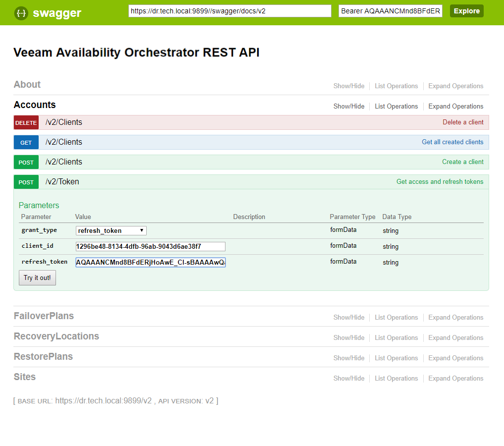Click Expand Operations for FailoverPlans
This screenshot has width=504, height=446.
coord(456,318)
